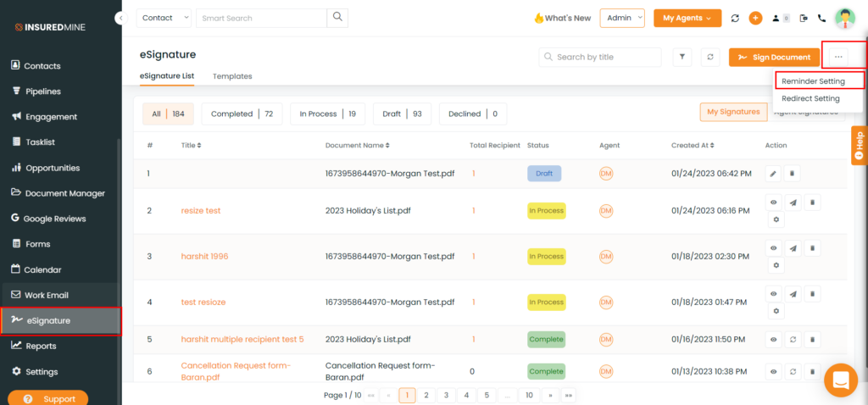868x405 pixels.
Task: Filter by Declined signatures
Action: point(473,114)
